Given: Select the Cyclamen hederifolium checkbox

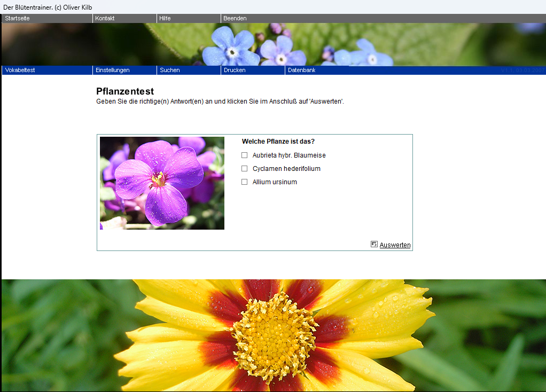Looking at the screenshot, I should tap(245, 169).
